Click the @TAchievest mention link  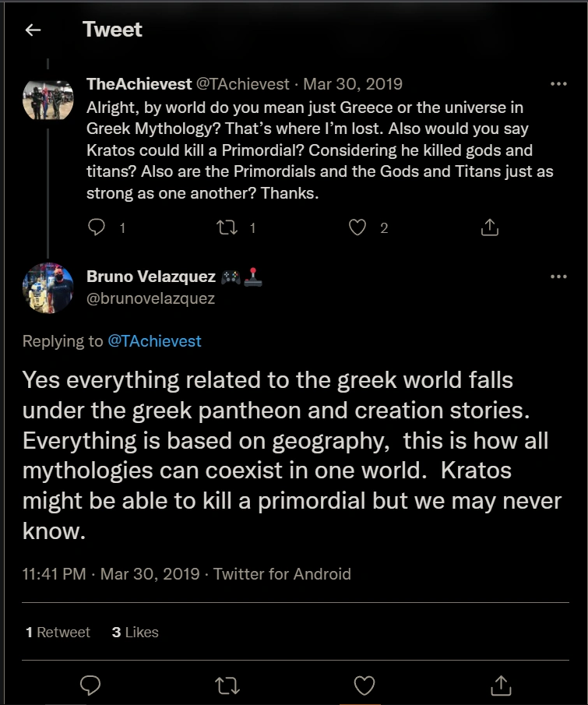[x=154, y=340]
